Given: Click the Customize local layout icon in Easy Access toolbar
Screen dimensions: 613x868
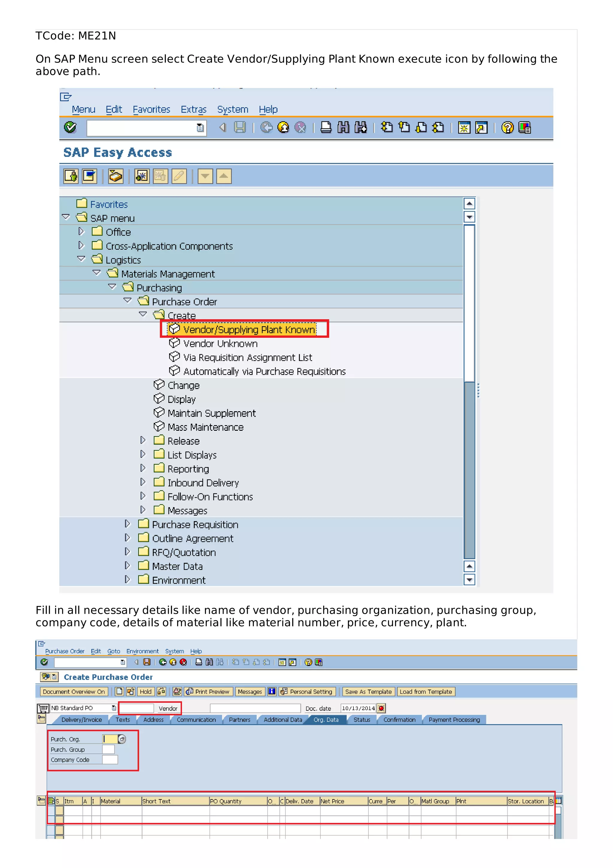Looking at the screenshot, I should 525,127.
